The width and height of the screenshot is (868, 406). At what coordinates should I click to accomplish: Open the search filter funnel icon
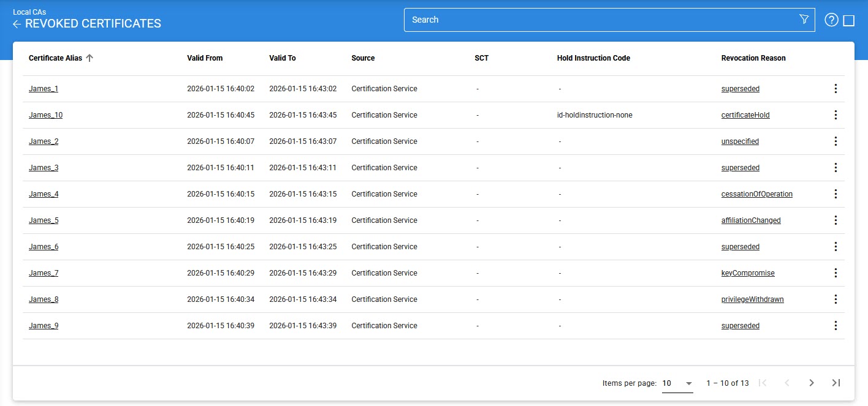pos(804,20)
